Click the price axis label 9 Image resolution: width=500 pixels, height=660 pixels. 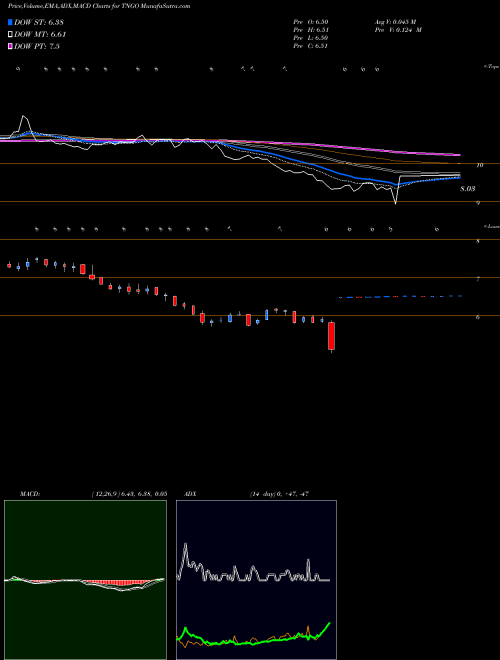[x=478, y=203]
